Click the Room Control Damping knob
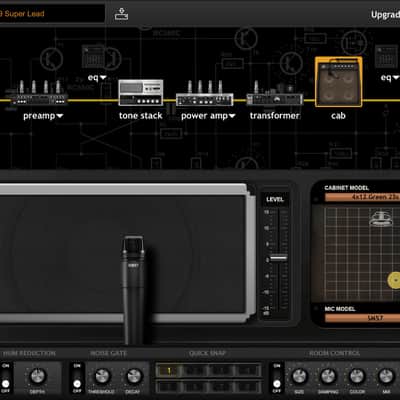400x400 pixels. pyautogui.click(x=328, y=376)
